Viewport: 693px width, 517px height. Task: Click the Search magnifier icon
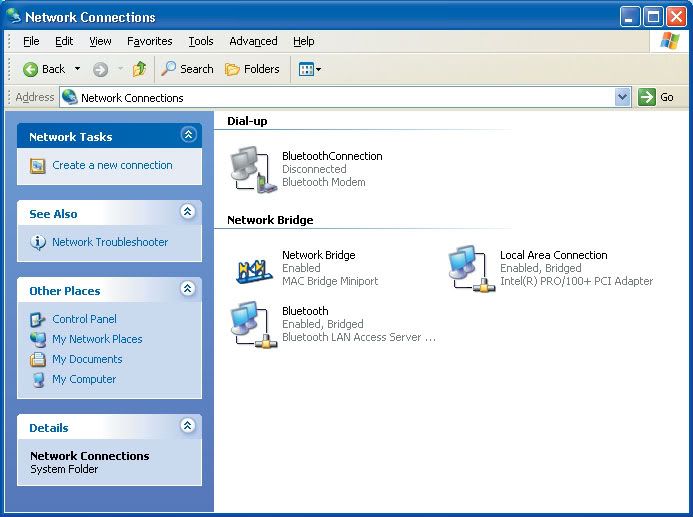(x=168, y=68)
